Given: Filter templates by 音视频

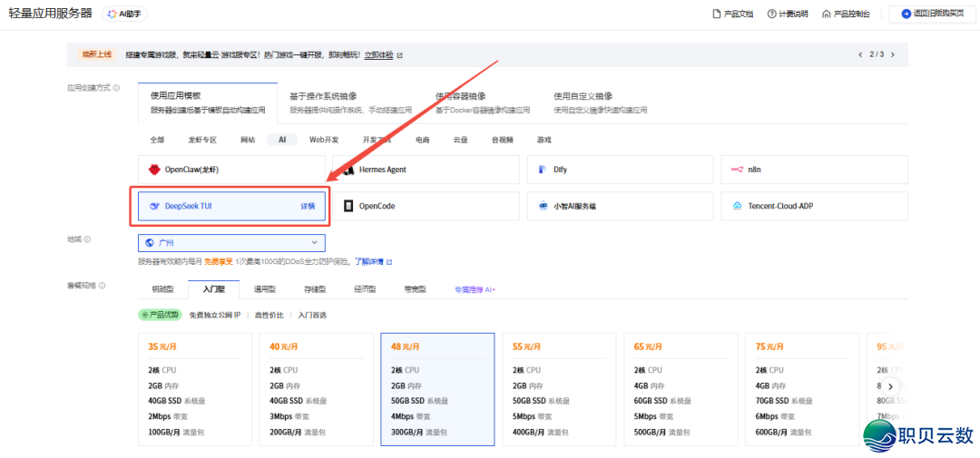Looking at the screenshot, I should (503, 140).
